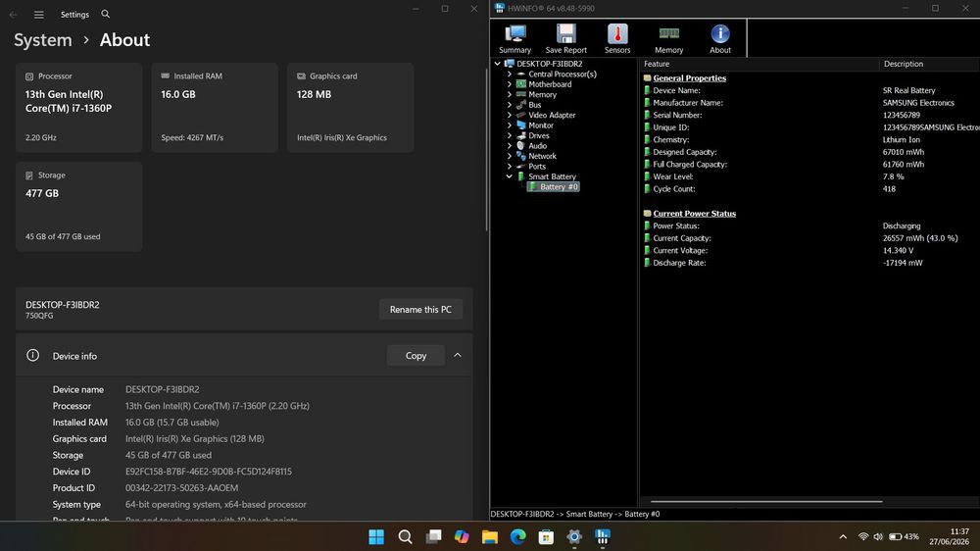Select the Current Voltage row
Image resolution: width=980 pixels, height=551 pixels.
pos(809,251)
